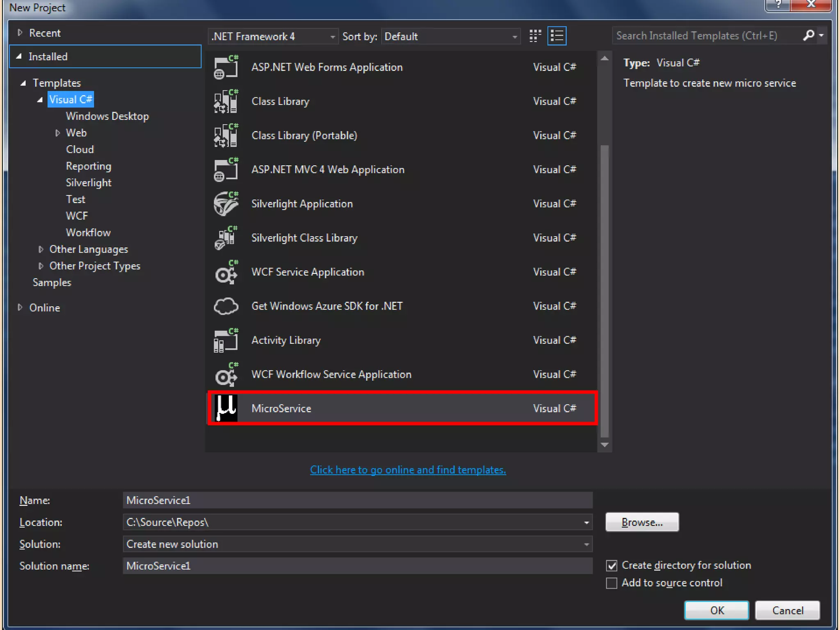
Task: Open the Sort by Default dropdown
Action: [450, 37]
